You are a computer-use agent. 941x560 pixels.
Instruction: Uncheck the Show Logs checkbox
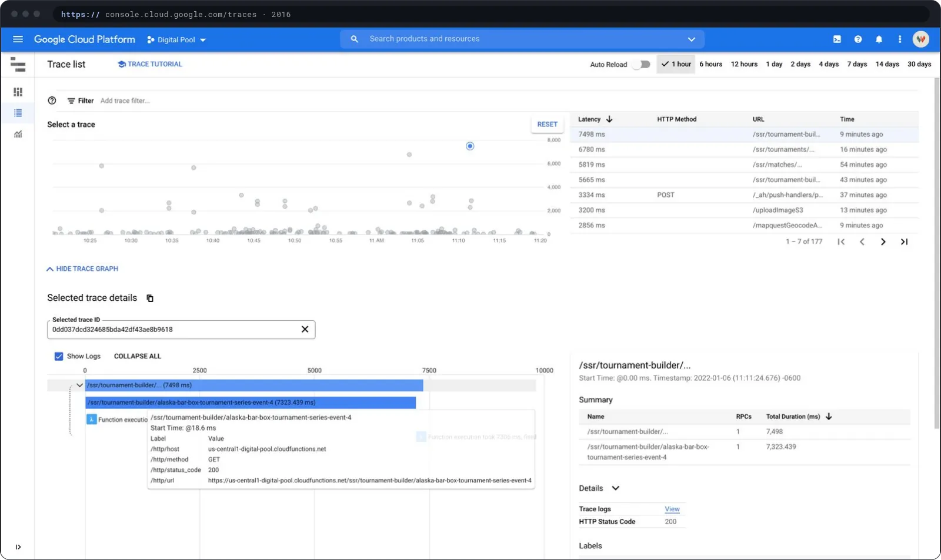click(x=59, y=356)
